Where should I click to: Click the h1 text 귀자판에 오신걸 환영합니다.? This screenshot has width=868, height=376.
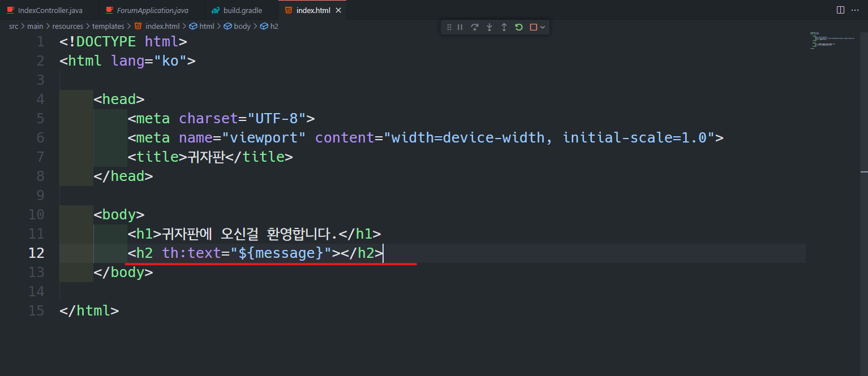coord(250,234)
